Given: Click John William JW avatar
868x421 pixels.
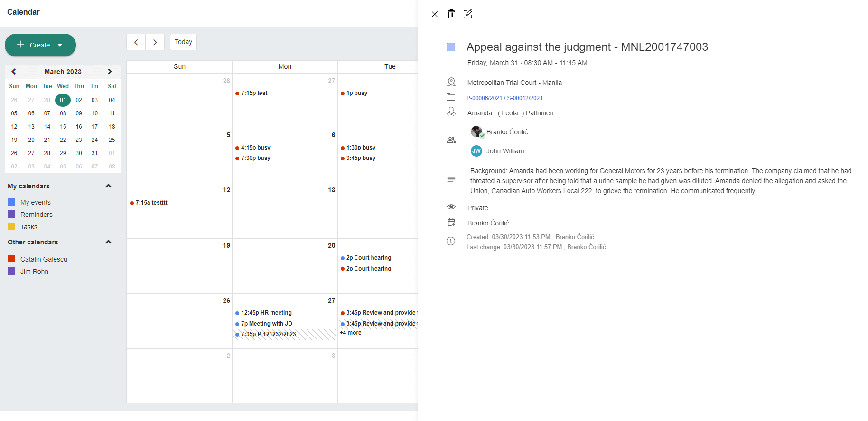Looking at the screenshot, I should [x=476, y=151].
